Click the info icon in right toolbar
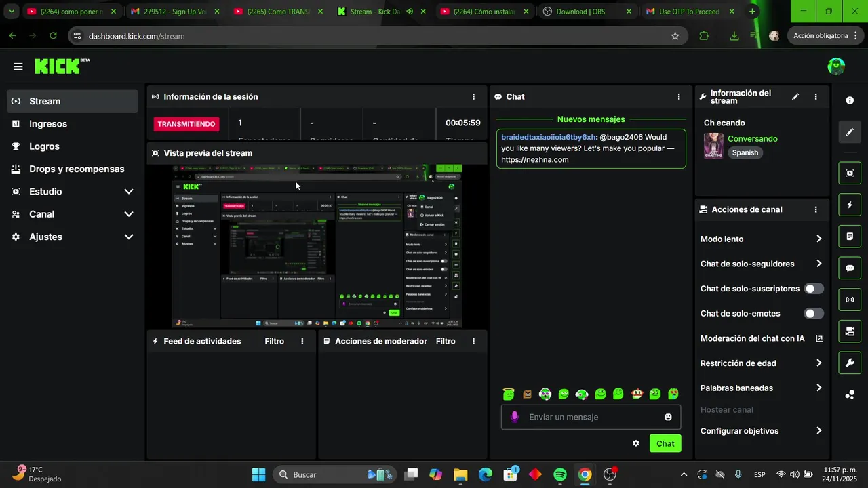The width and height of the screenshot is (868, 488). tap(850, 100)
